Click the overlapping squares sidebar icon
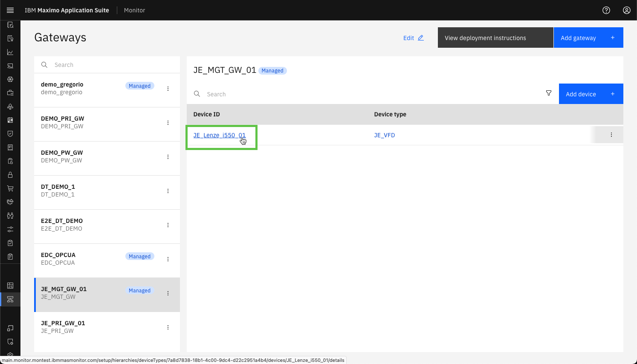 pos(10,328)
